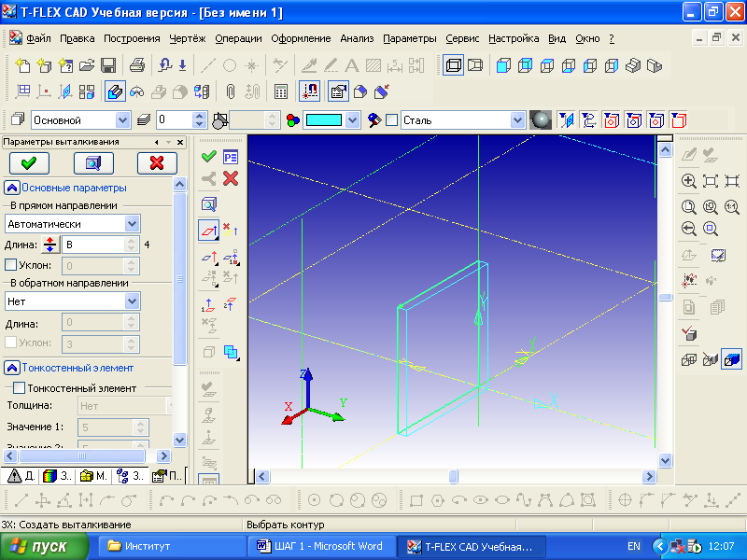Screen dimensions: 747x560
Task: Collapse the Тонкостенный элемент section
Action: [12, 368]
